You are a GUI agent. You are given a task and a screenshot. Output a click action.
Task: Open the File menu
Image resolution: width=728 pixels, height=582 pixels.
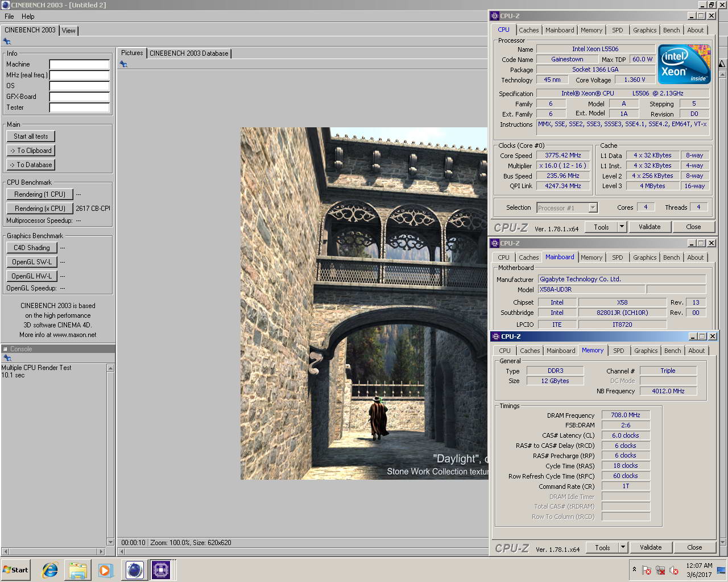tap(9, 16)
